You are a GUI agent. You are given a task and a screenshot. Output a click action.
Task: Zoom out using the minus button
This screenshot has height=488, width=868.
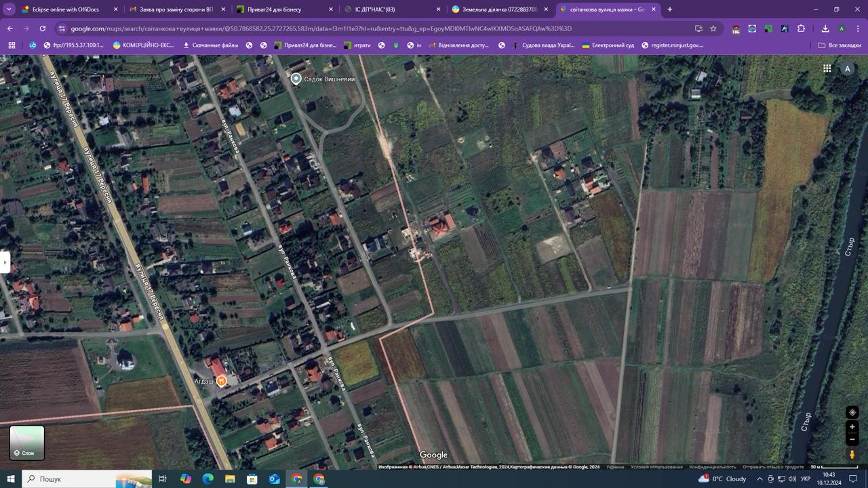pyautogui.click(x=852, y=440)
